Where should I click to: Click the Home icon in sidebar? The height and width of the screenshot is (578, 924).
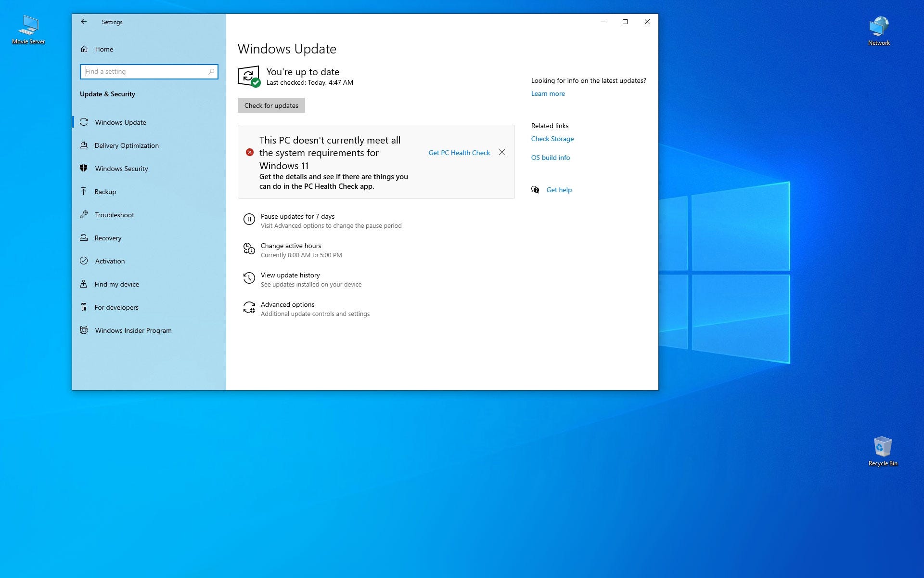[84, 49]
